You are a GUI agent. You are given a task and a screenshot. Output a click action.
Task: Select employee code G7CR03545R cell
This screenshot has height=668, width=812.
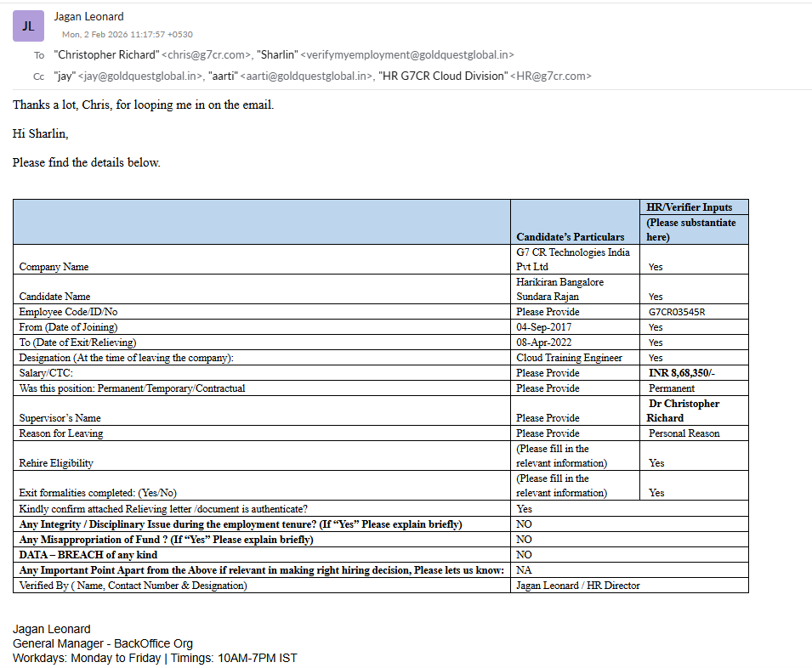tap(676, 312)
